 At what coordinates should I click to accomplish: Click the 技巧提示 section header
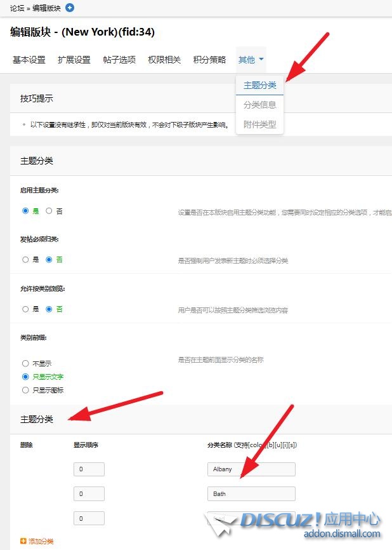coord(36,98)
